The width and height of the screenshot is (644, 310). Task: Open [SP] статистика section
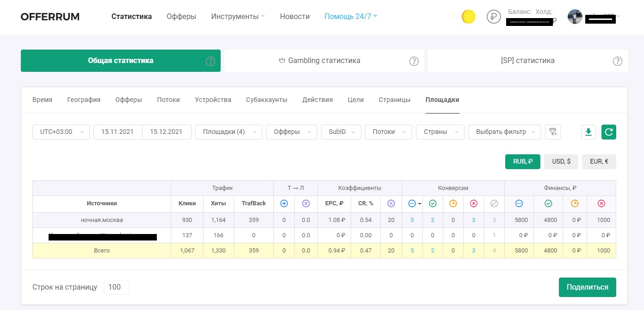(x=528, y=61)
